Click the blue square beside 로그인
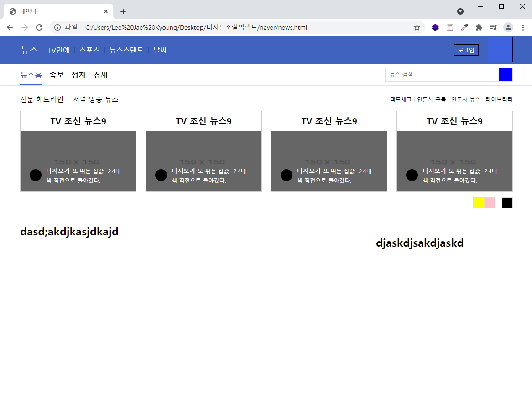The width and height of the screenshot is (532, 403). pos(500,50)
